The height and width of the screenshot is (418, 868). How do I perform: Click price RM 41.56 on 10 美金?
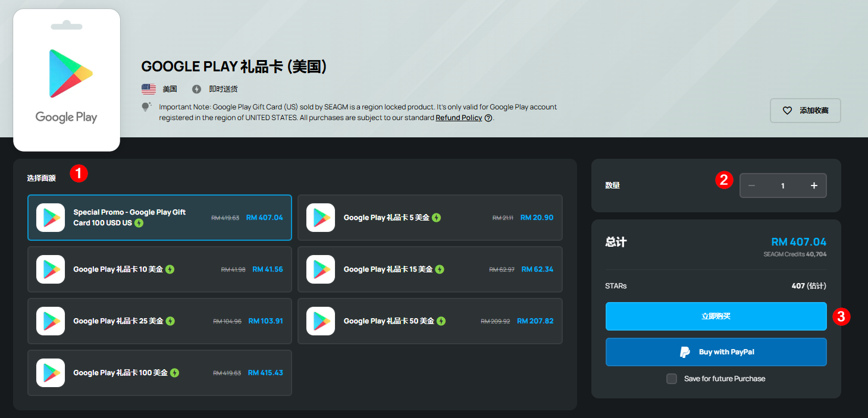click(268, 269)
